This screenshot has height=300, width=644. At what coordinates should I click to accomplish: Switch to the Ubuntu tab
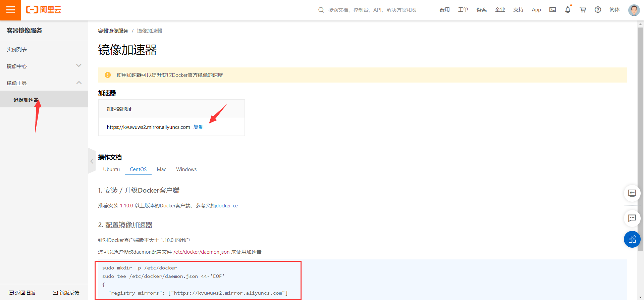pos(111,169)
